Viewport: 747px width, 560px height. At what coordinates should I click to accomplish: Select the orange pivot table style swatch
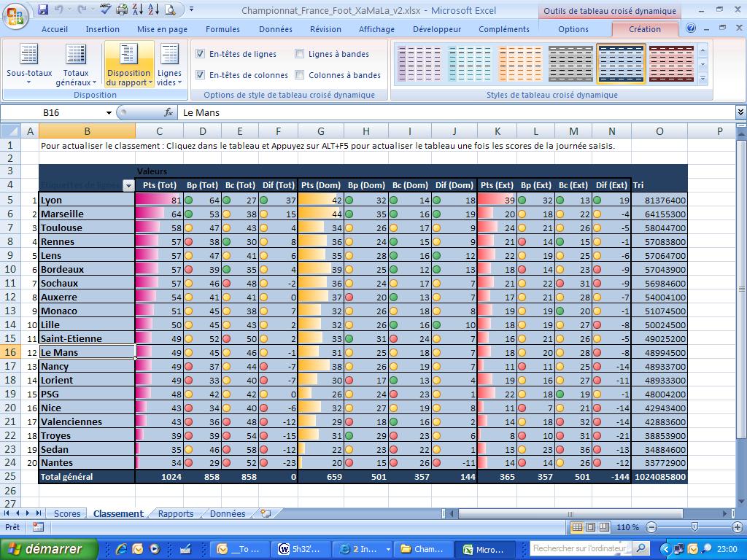click(520, 64)
